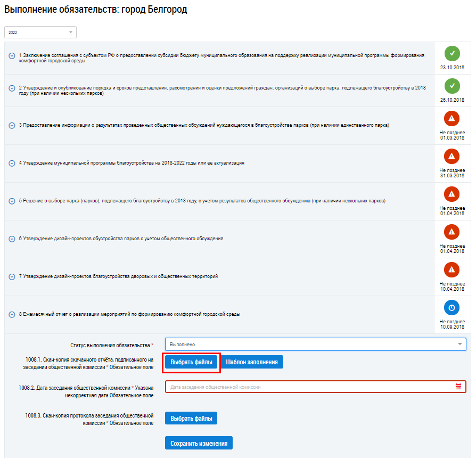Expand obligation 4 municipal program approval

[x=12, y=163]
